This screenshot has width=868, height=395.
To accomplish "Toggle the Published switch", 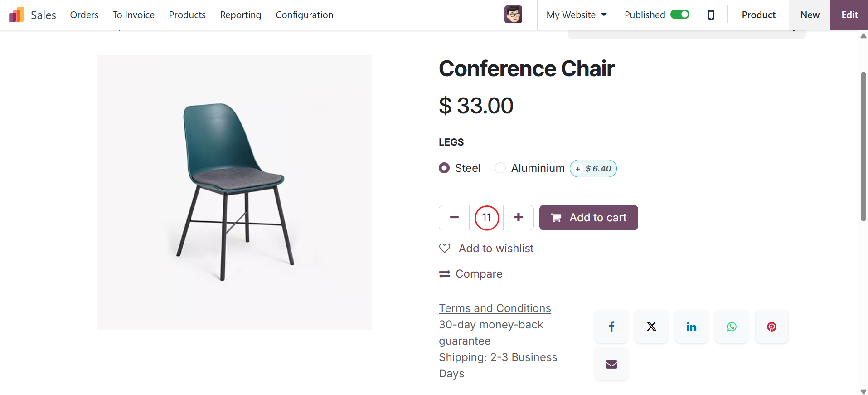I will pos(679,15).
